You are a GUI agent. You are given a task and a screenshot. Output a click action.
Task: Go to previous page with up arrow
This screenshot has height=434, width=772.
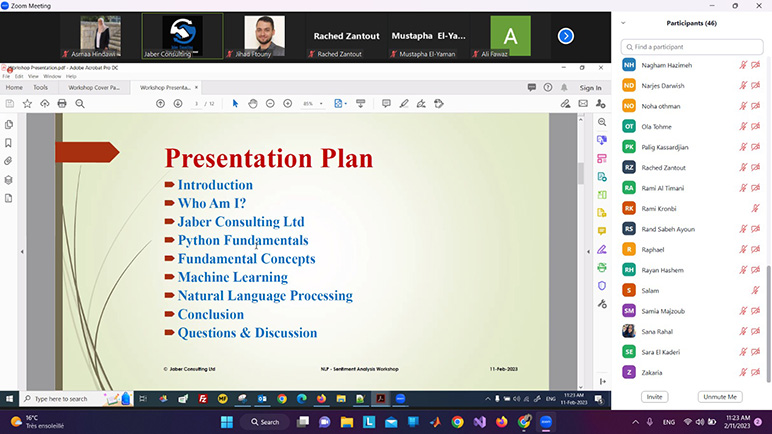[x=160, y=103]
